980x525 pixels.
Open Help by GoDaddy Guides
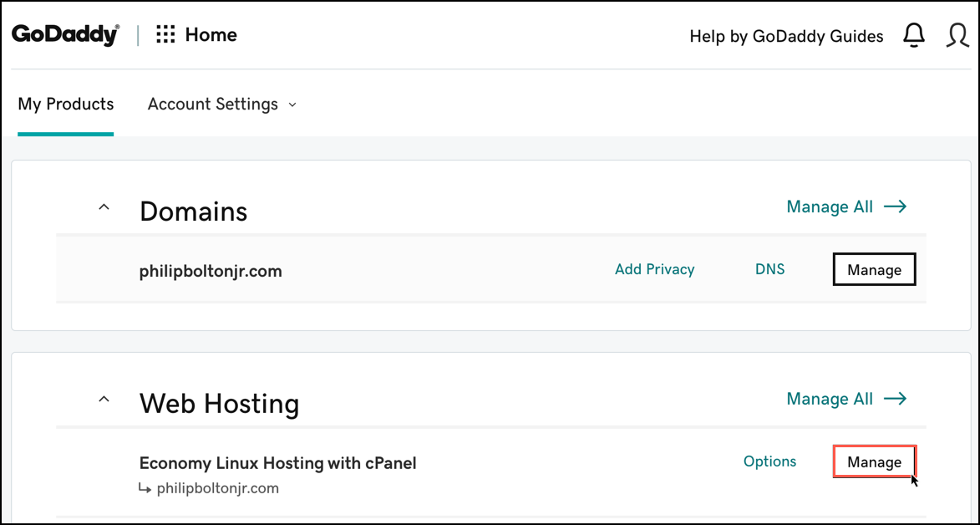click(x=785, y=36)
